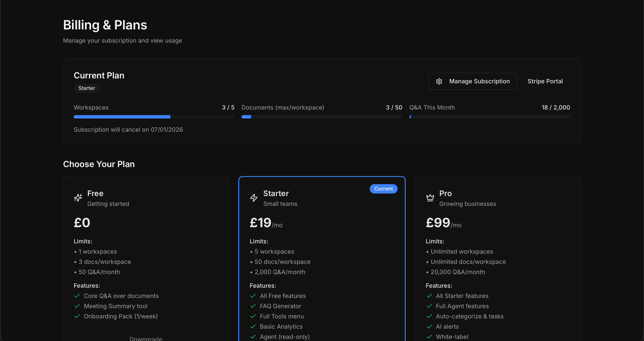Click the blue Current badge on Starter
This screenshot has height=341, width=644.
tap(384, 189)
